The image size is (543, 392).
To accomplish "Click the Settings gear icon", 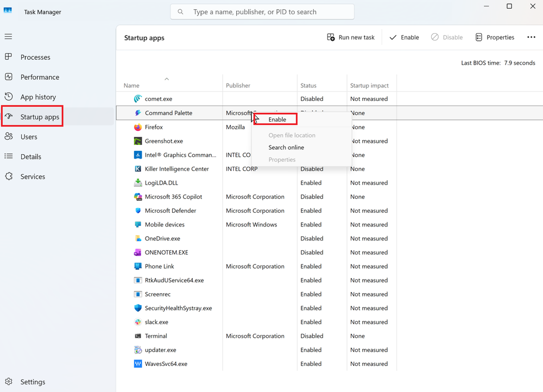I will pyautogui.click(x=9, y=382).
